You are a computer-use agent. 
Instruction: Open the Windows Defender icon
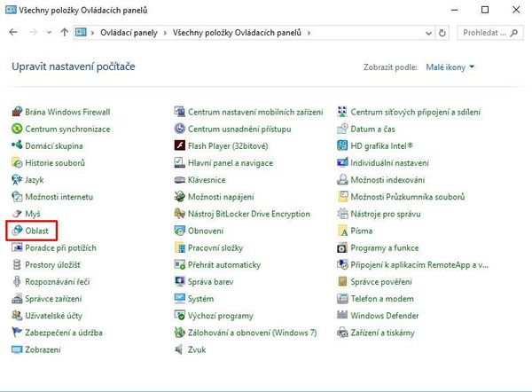[342, 316]
